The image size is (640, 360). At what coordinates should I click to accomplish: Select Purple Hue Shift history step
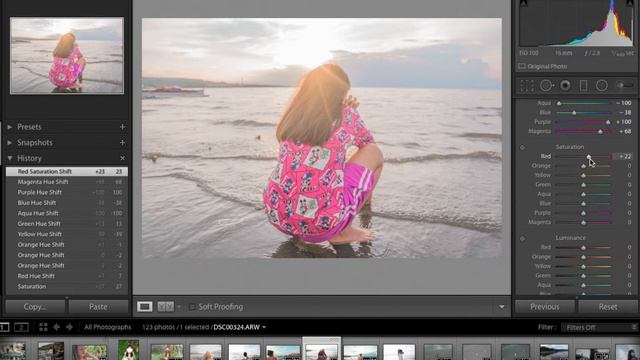pyautogui.click(x=67, y=192)
